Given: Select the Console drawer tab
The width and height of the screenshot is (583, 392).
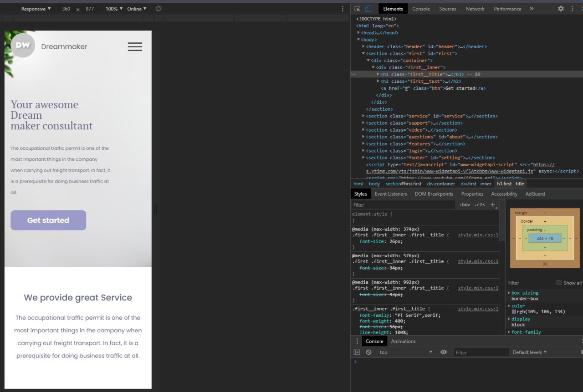Looking at the screenshot, I should (x=374, y=341).
